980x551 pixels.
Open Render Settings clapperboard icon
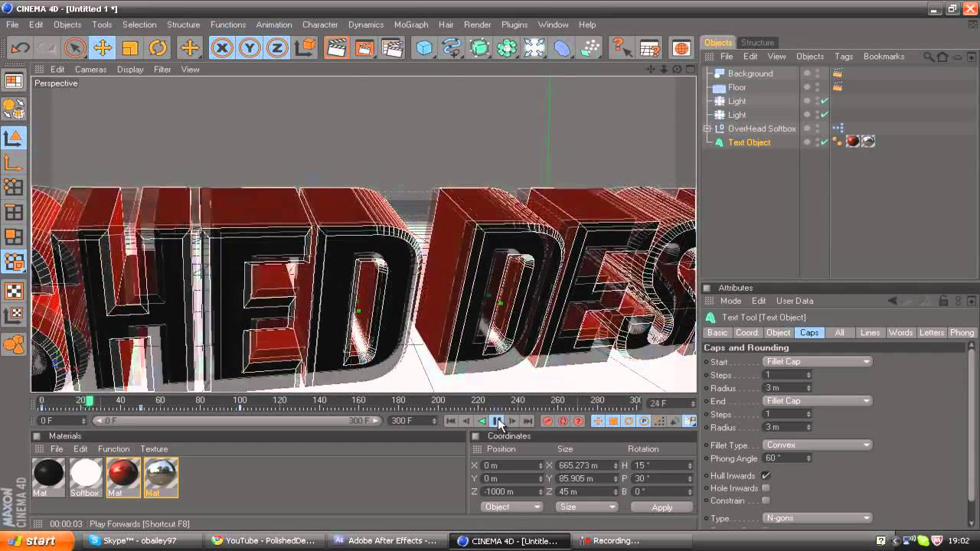(392, 48)
